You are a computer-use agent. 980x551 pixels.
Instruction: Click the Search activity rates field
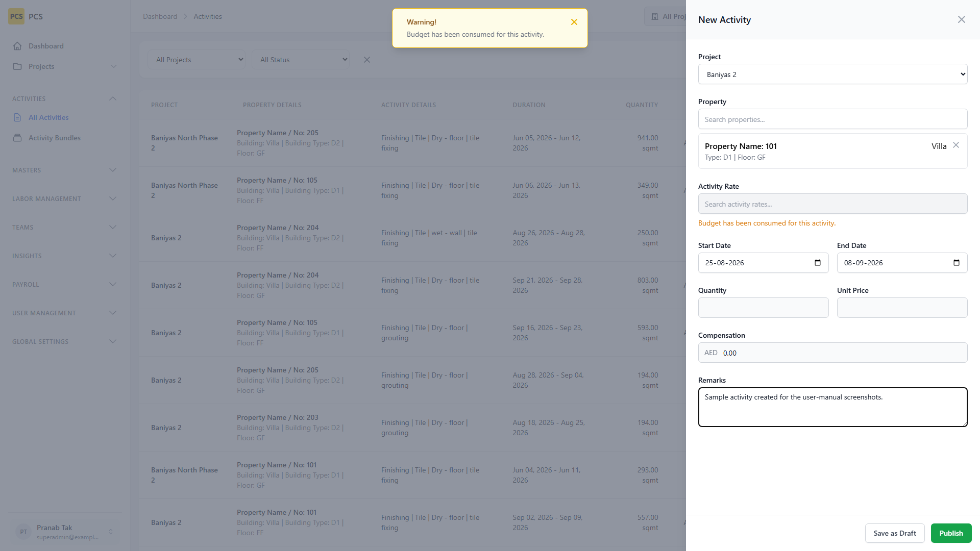tap(832, 204)
